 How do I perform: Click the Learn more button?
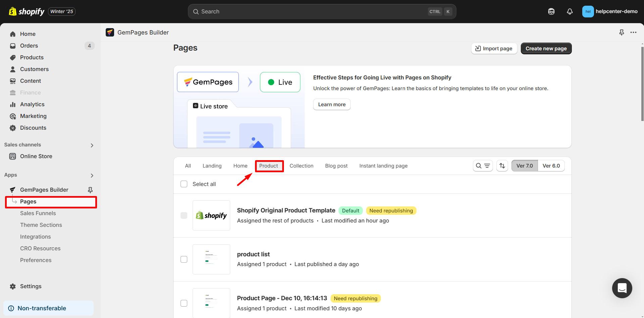coord(332,105)
